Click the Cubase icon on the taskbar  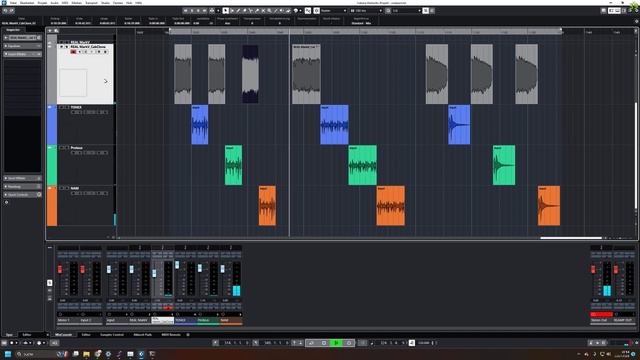click(141, 354)
